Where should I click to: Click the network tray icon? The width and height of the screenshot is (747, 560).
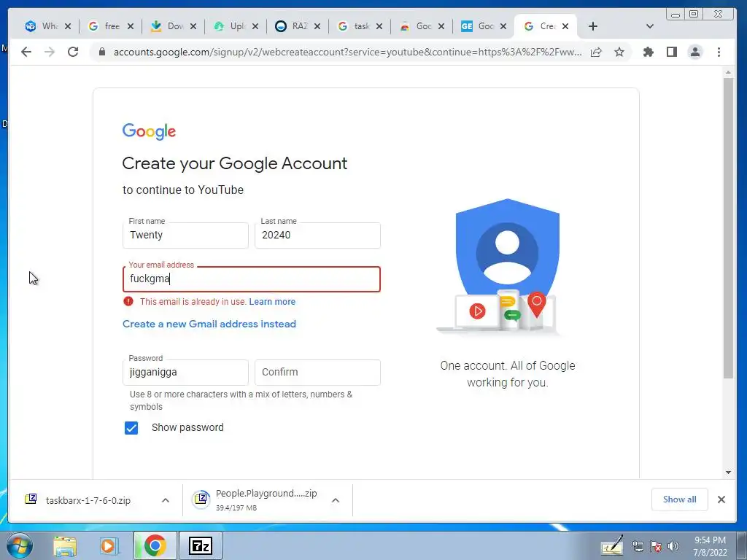638,546
